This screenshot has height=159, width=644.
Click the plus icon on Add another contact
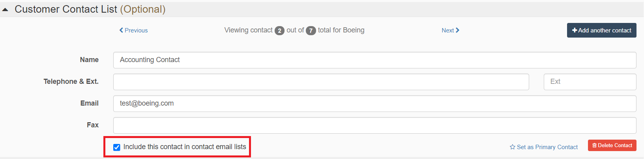click(x=575, y=30)
